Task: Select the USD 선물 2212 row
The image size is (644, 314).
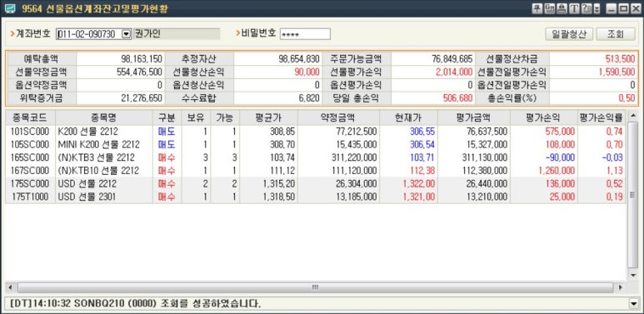Action: pos(315,184)
